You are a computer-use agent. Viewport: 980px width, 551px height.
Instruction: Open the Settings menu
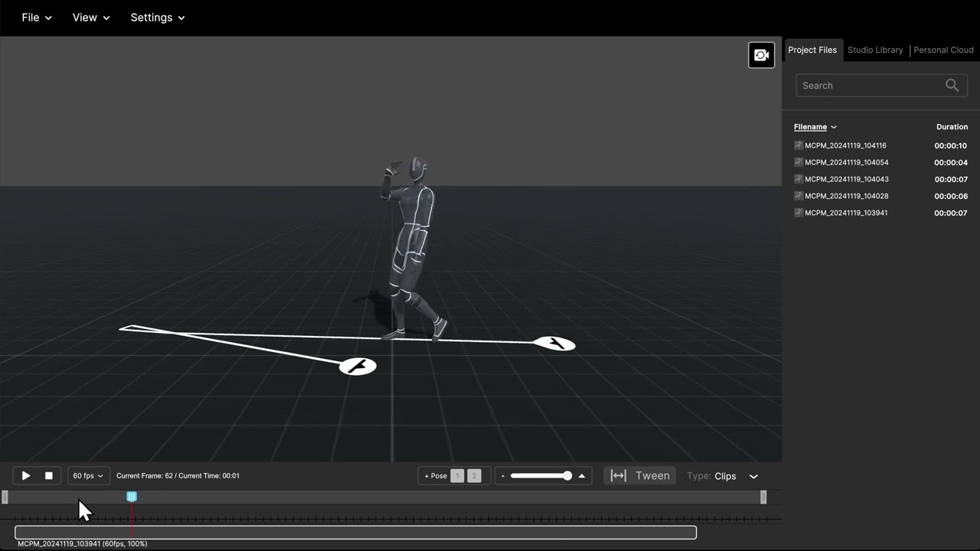pyautogui.click(x=158, y=18)
